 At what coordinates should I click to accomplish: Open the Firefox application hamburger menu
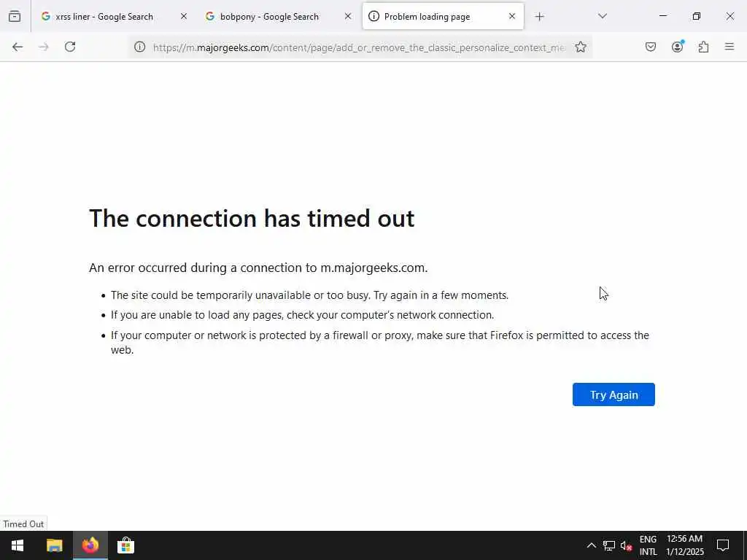729,47
